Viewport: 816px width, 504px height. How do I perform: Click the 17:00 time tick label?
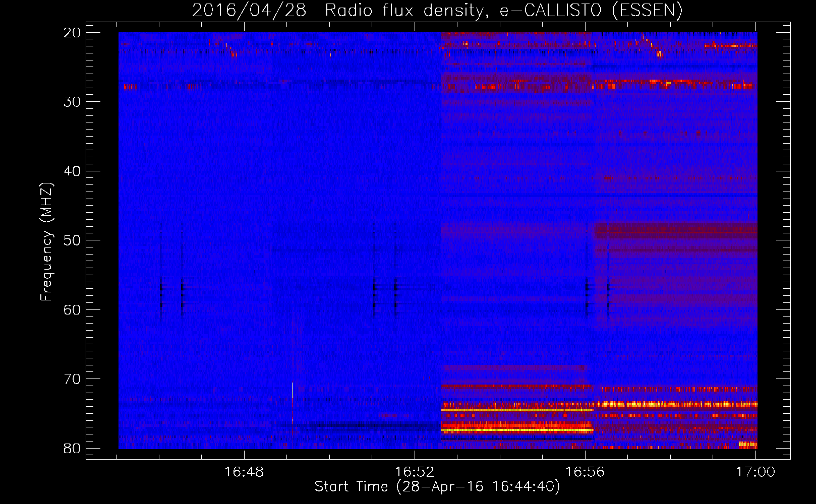tap(755, 472)
